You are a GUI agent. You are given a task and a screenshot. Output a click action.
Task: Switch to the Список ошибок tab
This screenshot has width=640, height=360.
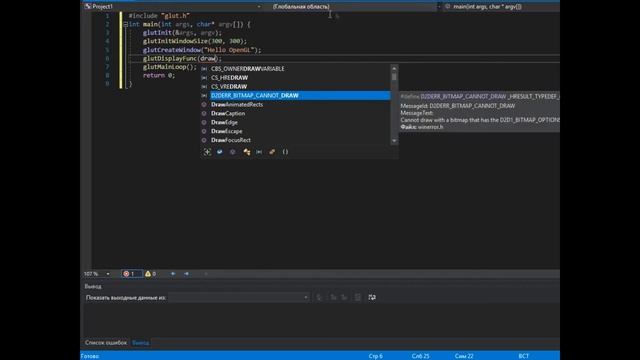106,343
